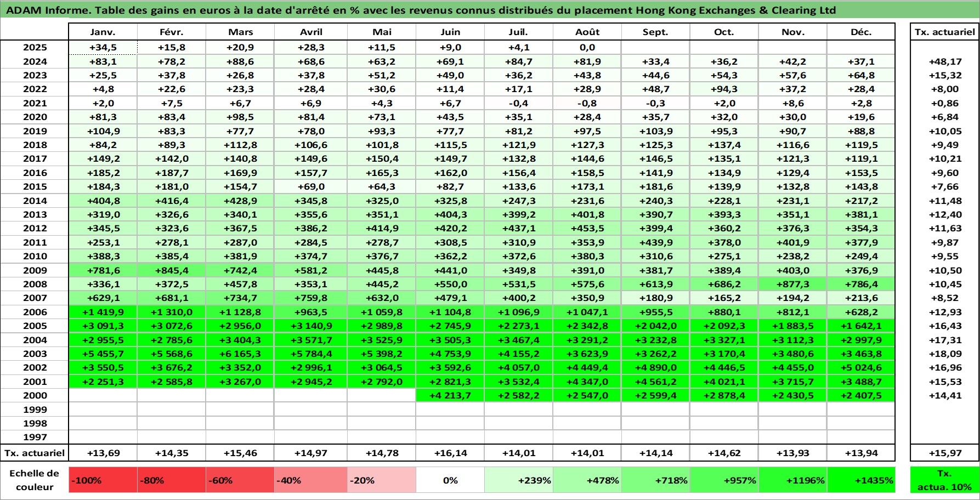
Task: Click the 'Sept.' column header
Action: tap(656, 32)
